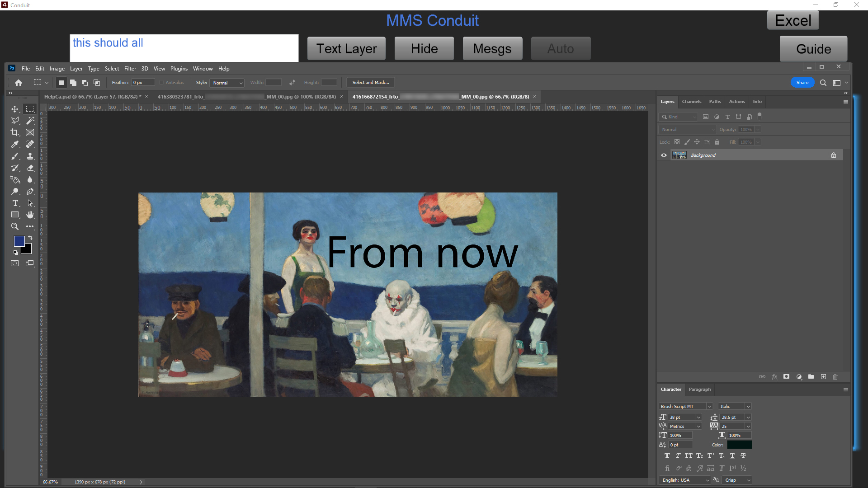This screenshot has height=488, width=868.
Task: Select the Paint Bucket tool
Action: (x=15, y=179)
